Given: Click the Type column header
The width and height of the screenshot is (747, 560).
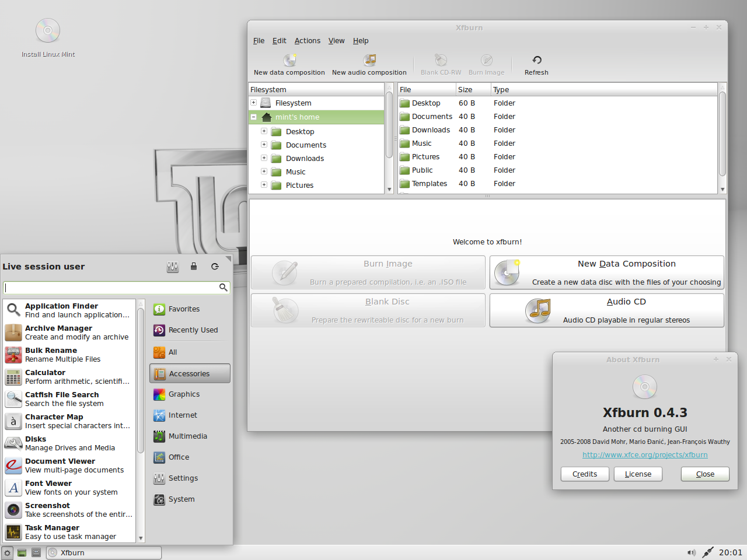Looking at the screenshot, I should click(604, 89).
